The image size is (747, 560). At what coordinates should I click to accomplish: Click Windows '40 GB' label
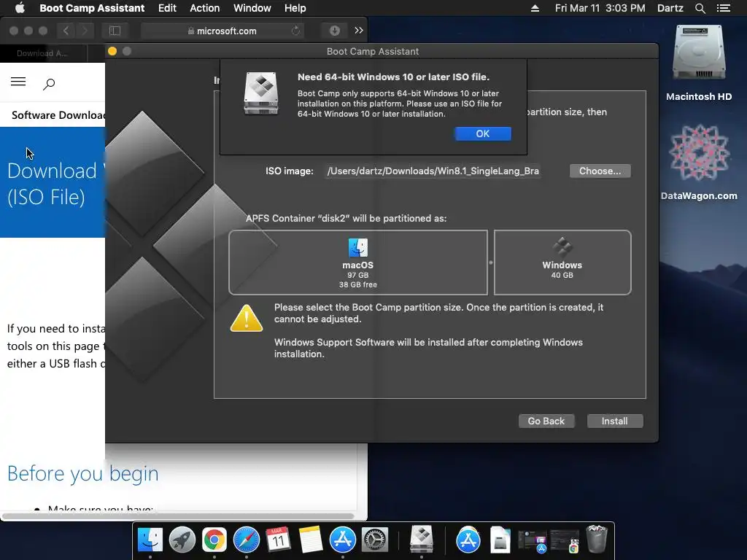pos(562,275)
